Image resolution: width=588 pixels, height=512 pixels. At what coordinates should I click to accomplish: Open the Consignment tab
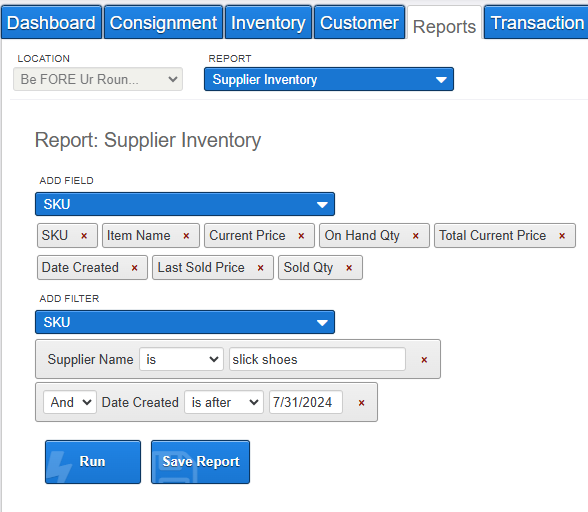163,23
